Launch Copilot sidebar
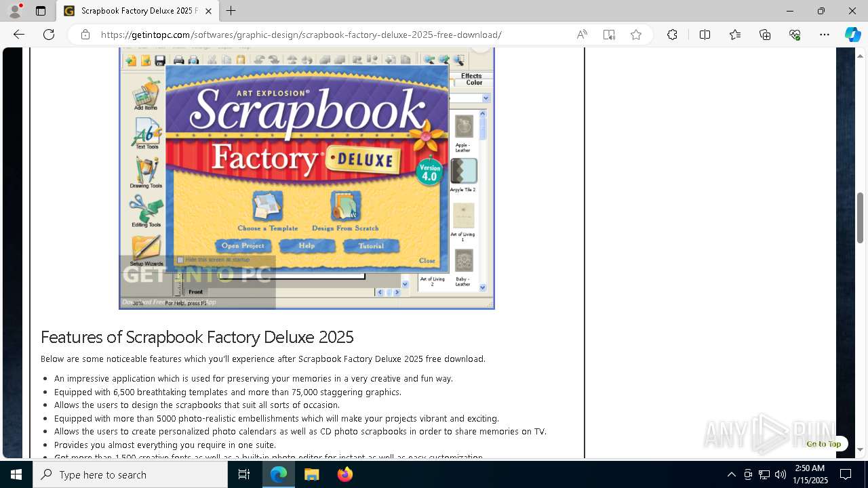868x488 pixels. coord(852,35)
